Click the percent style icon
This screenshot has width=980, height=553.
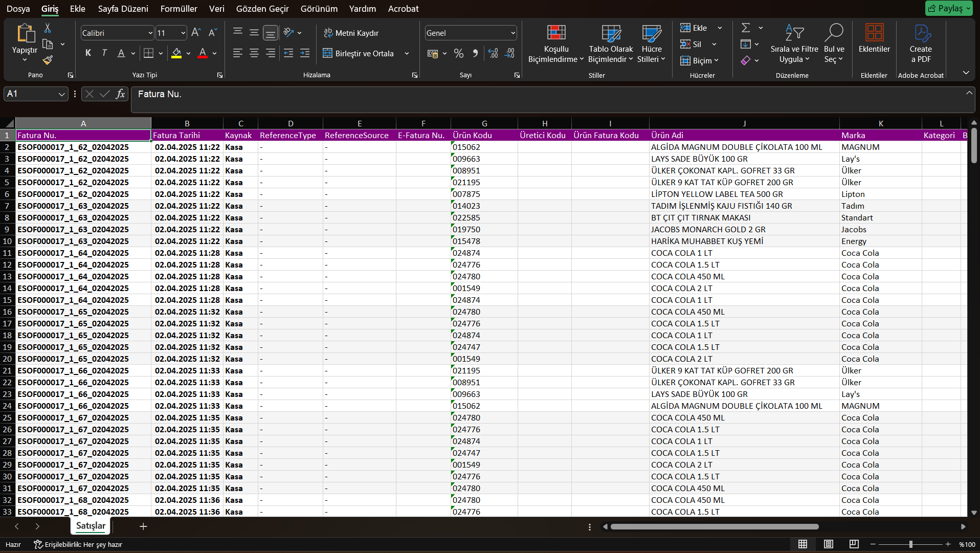click(x=458, y=53)
